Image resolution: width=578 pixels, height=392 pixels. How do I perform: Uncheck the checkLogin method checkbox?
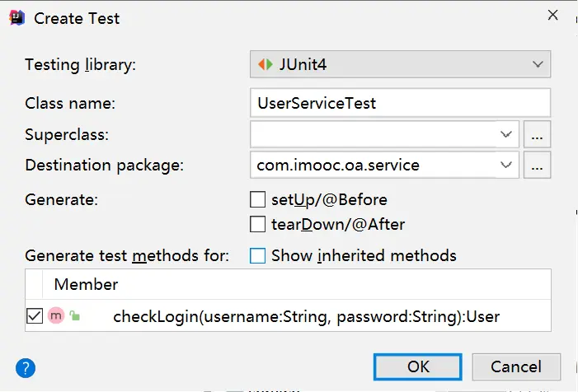click(35, 315)
